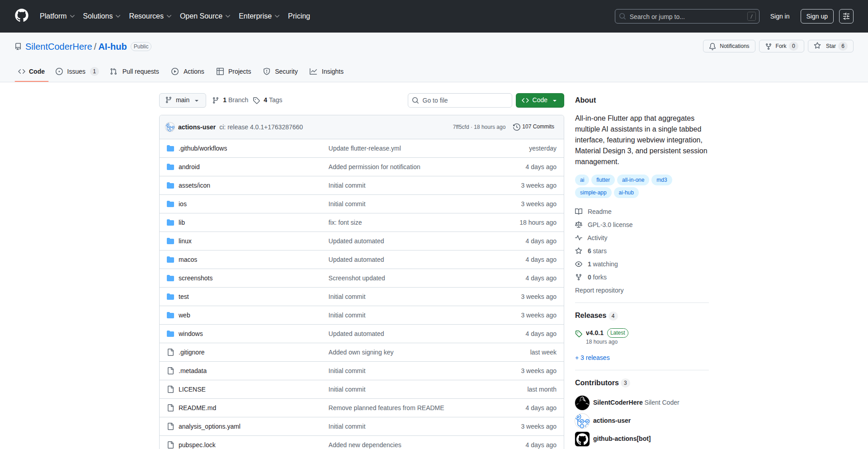Click the folder icon beside windows
The image size is (868, 449).
[x=170, y=334]
